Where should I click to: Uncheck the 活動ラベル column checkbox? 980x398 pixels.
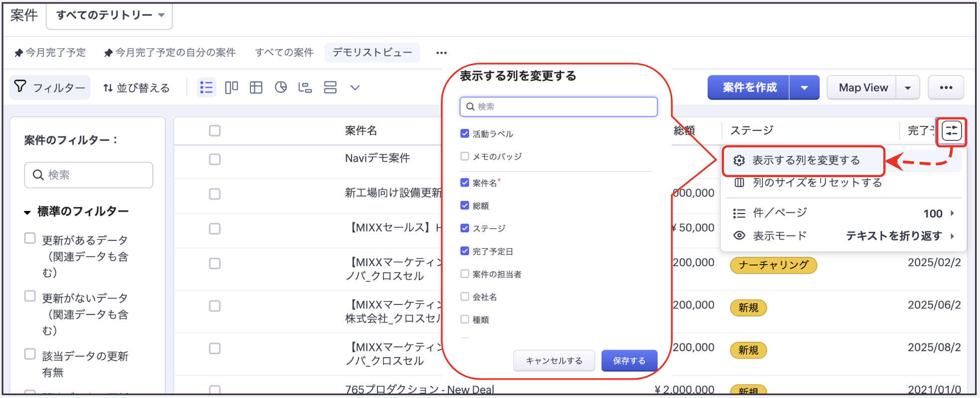point(465,133)
